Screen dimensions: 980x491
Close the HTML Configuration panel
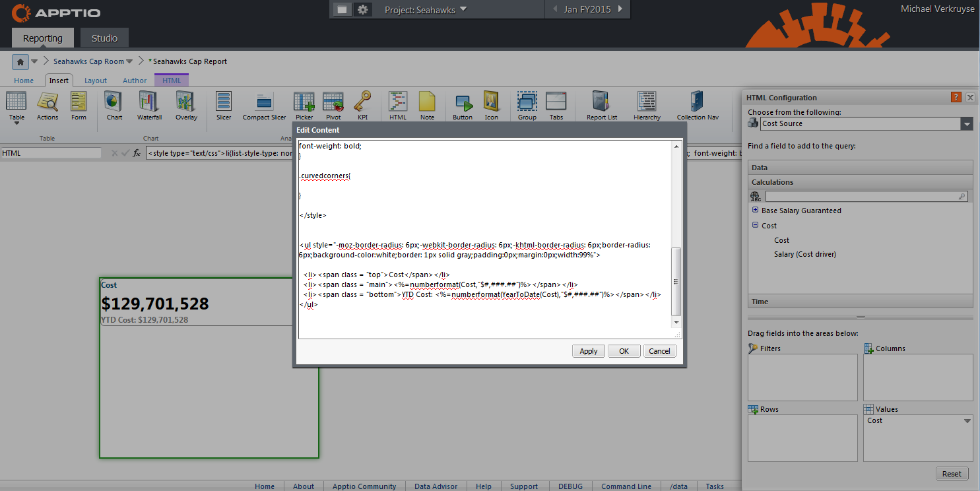coord(970,97)
